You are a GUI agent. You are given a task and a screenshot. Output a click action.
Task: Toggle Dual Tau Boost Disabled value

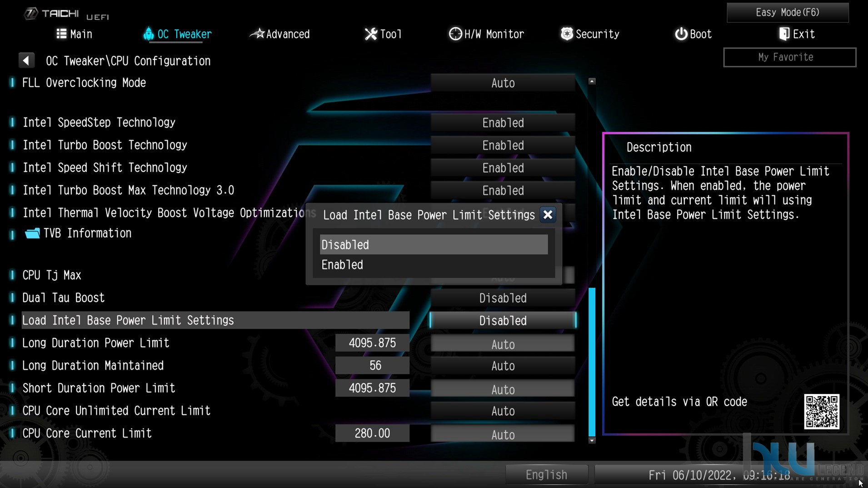point(503,298)
